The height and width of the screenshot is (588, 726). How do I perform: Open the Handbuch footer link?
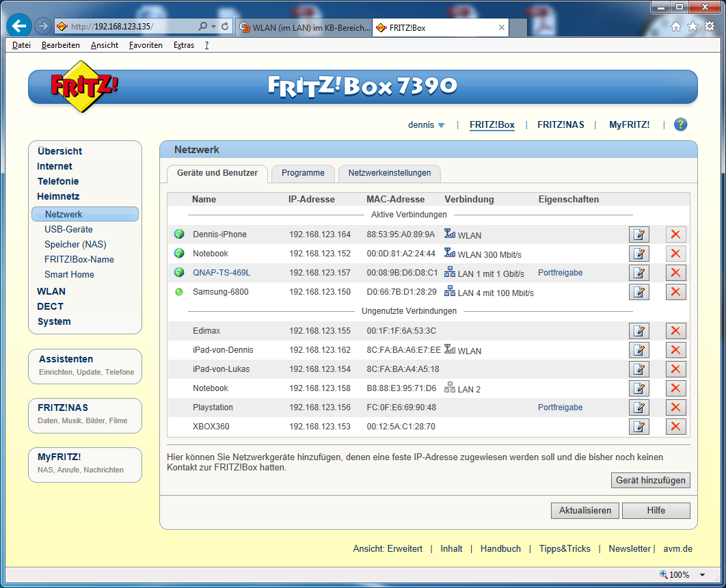coord(500,548)
